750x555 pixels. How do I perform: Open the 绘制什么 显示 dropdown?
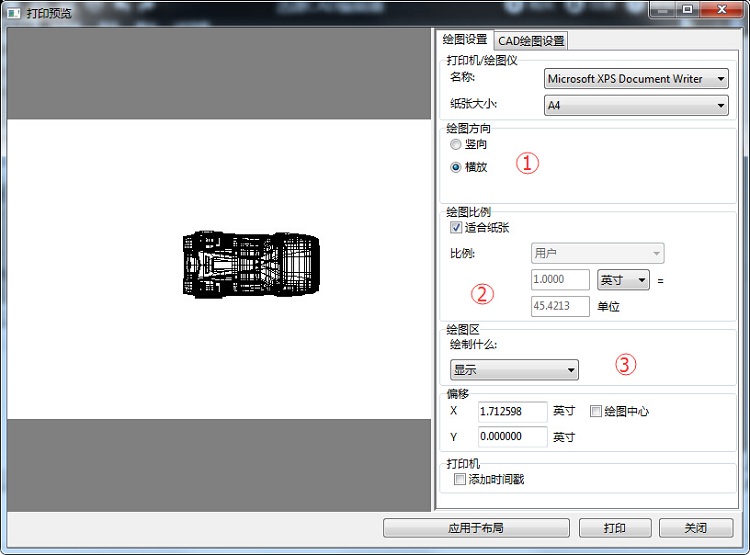(x=514, y=370)
